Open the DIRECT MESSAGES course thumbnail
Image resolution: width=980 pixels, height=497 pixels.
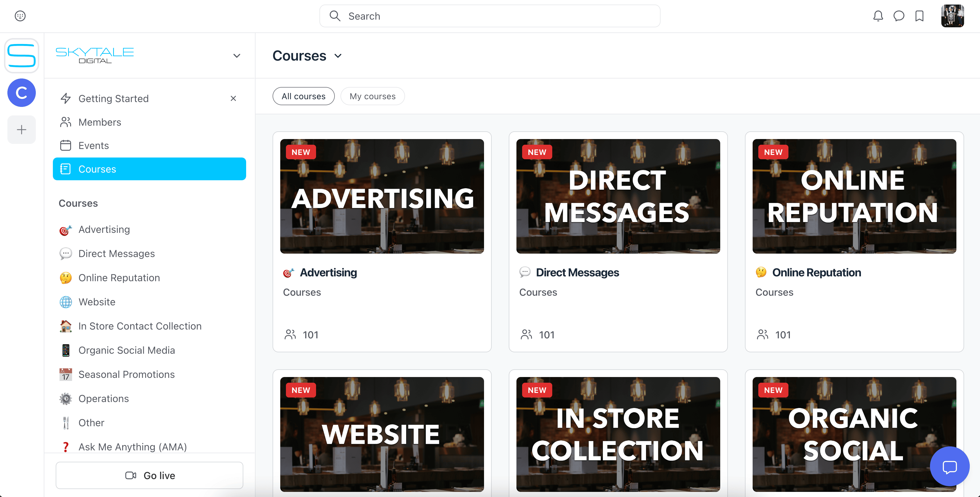click(x=618, y=196)
